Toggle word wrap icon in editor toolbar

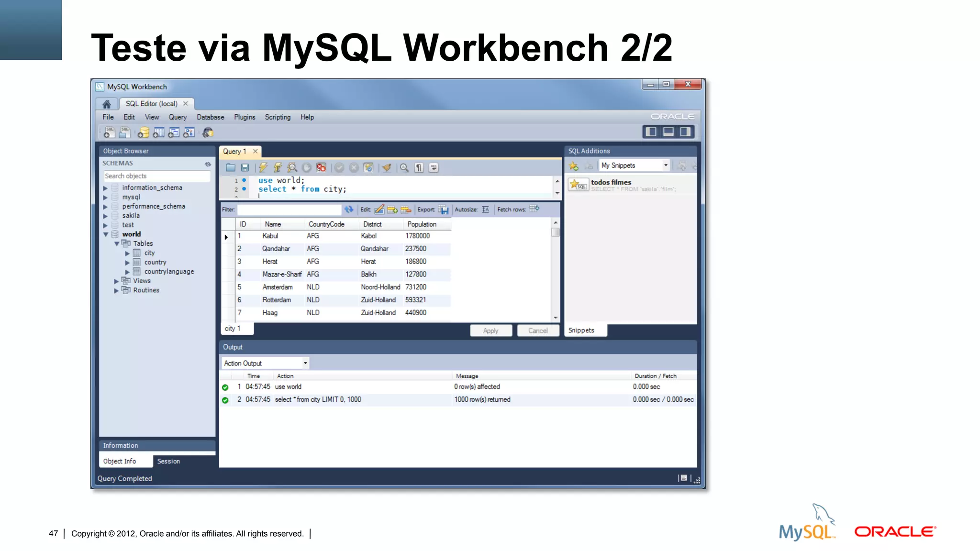coord(434,167)
